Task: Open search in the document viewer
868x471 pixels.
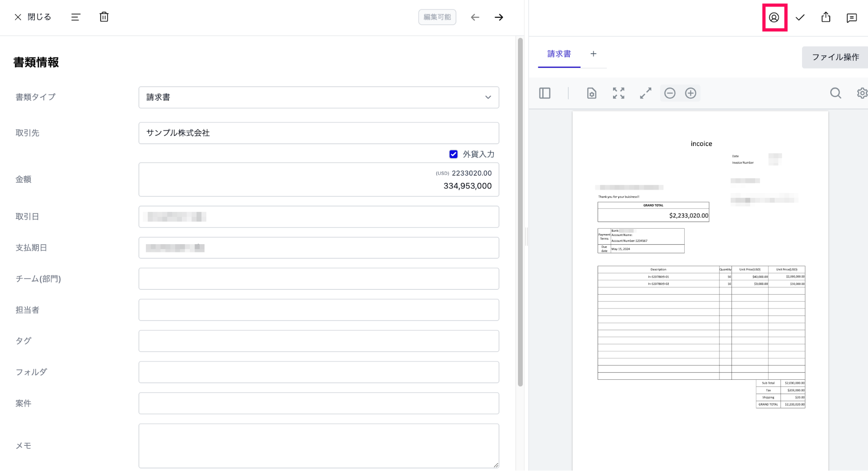Action: pos(835,93)
